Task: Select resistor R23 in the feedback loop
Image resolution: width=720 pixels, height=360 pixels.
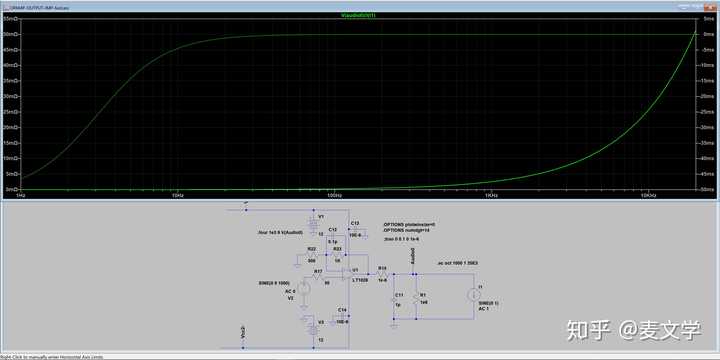Action: tap(337, 254)
